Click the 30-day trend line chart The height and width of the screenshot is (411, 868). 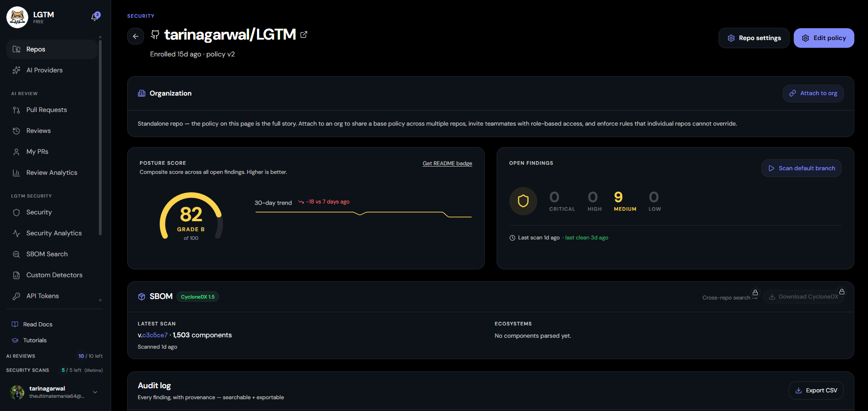(364, 214)
